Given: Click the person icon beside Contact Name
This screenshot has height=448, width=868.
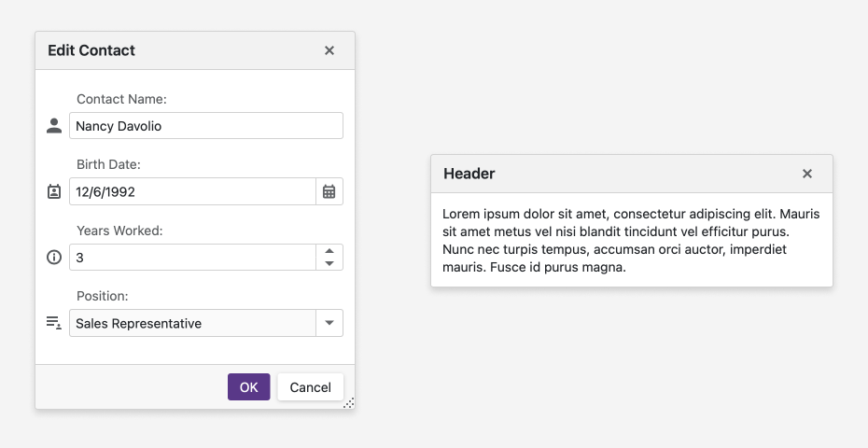Looking at the screenshot, I should [x=54, y=126].
